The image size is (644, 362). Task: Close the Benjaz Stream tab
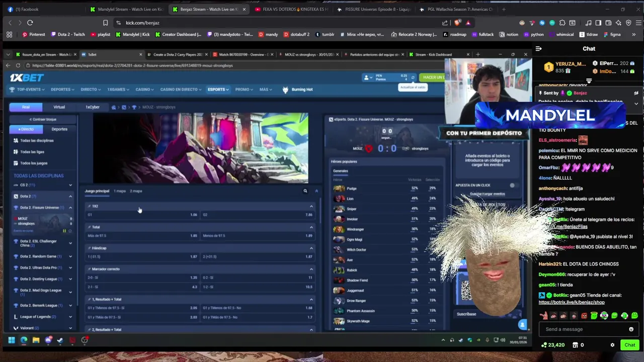[245, 9]
